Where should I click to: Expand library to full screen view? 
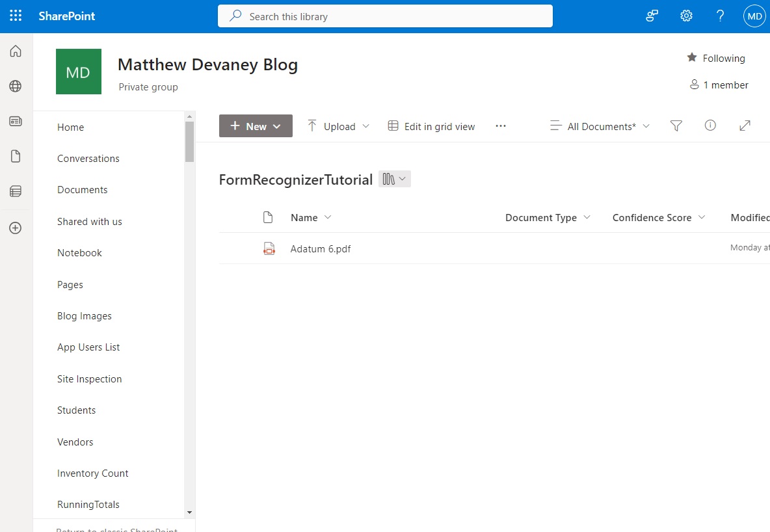point(745,126)
